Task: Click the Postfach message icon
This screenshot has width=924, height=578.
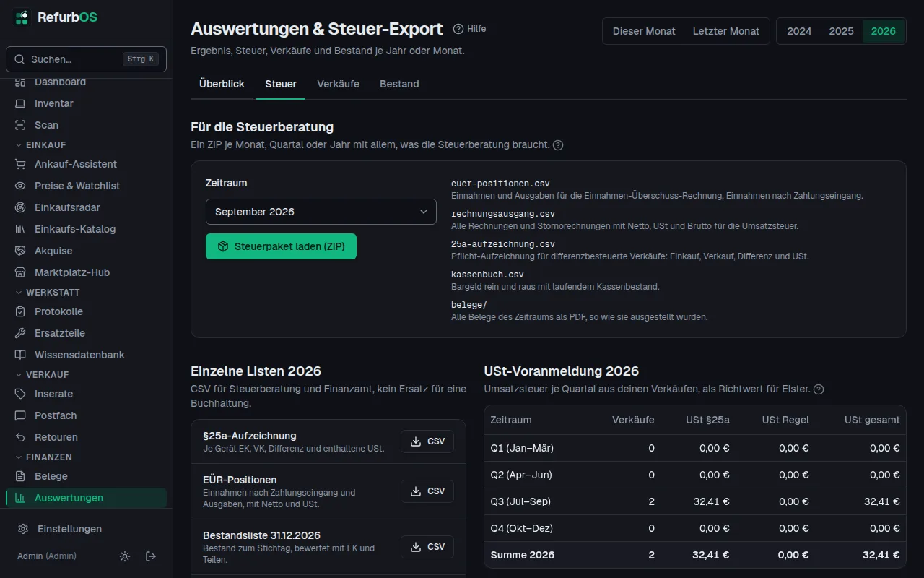Action: [x=20, y=415]
